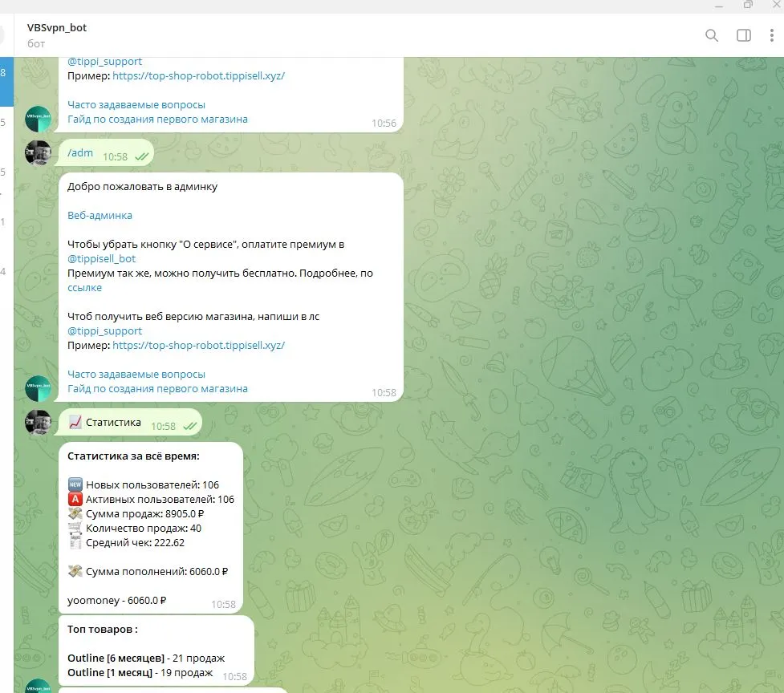Open example shop URL in 10:58 message
The height and width of the screenshot is (693, 784).
tap(198, 345)
